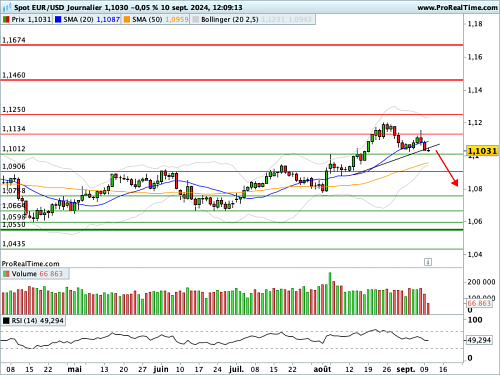Click the 1,04 price axis label
The height and width of the screenshot is (375, 500).
pos(475,254)
